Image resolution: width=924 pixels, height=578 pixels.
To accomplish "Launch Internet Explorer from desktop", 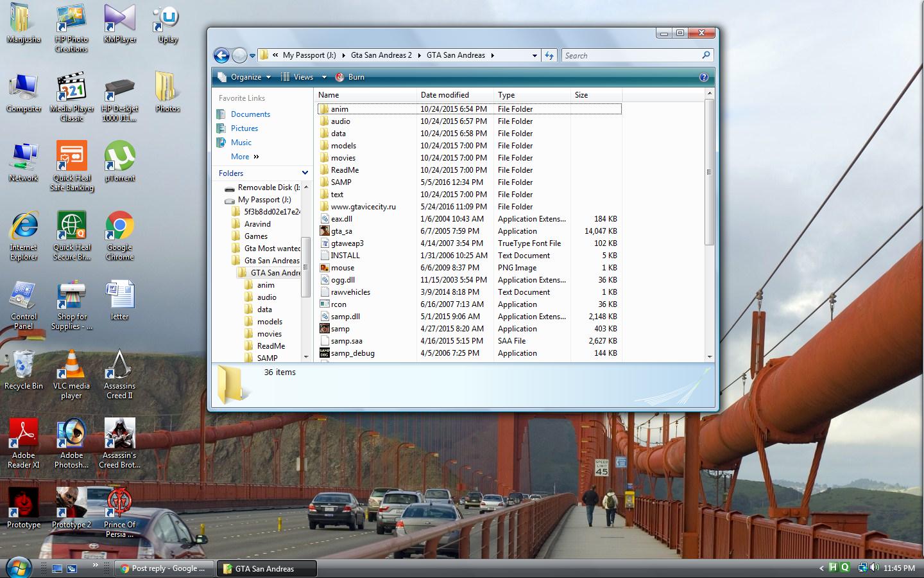I will [x=24, y=236].
